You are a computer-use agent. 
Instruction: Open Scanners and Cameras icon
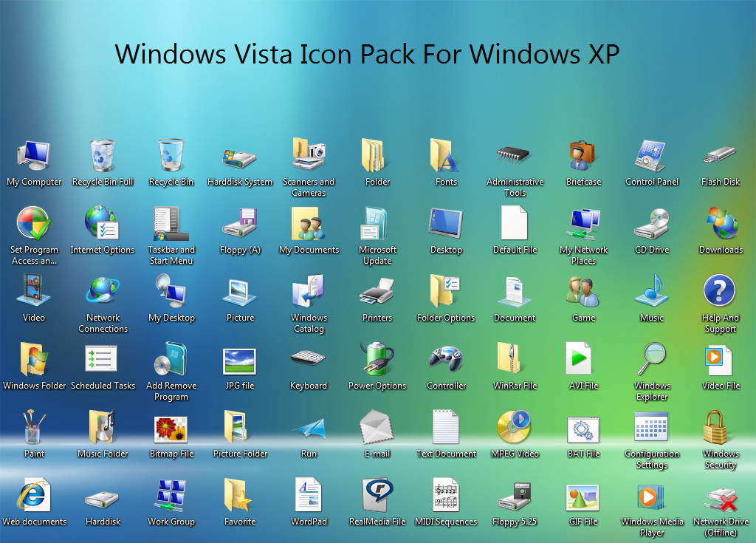click(309, 154)
